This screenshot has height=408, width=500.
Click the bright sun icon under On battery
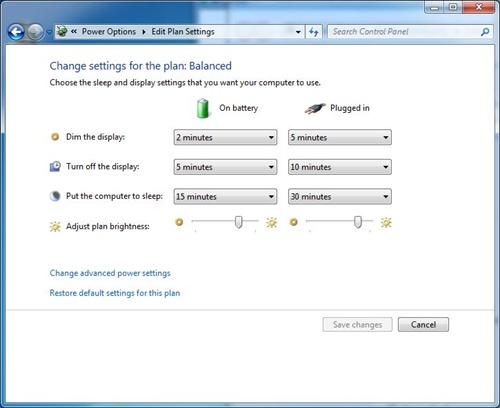(272, 222)
